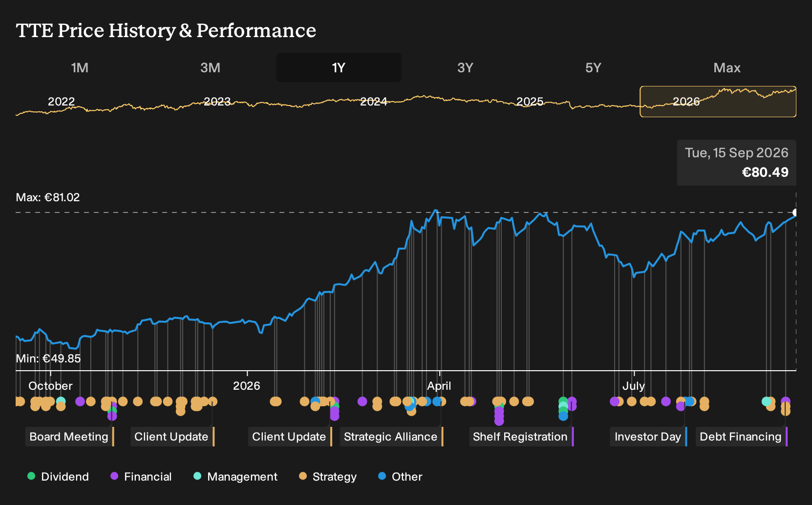Click the €80.49 price tooltip value

765,172
